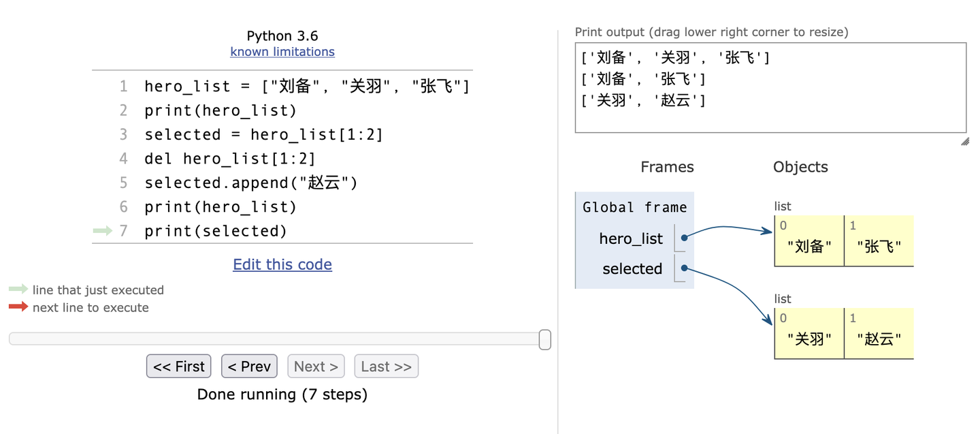Click the first output line with three heroes
The height and width of the screenshot is (434, 980).
click(x=675, y=58)
